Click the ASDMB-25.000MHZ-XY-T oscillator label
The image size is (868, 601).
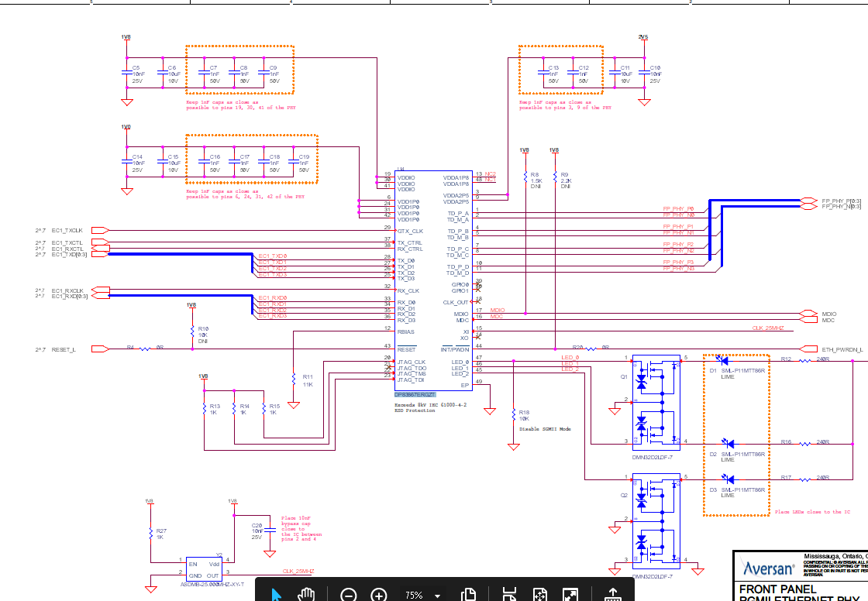pos(212,585)
